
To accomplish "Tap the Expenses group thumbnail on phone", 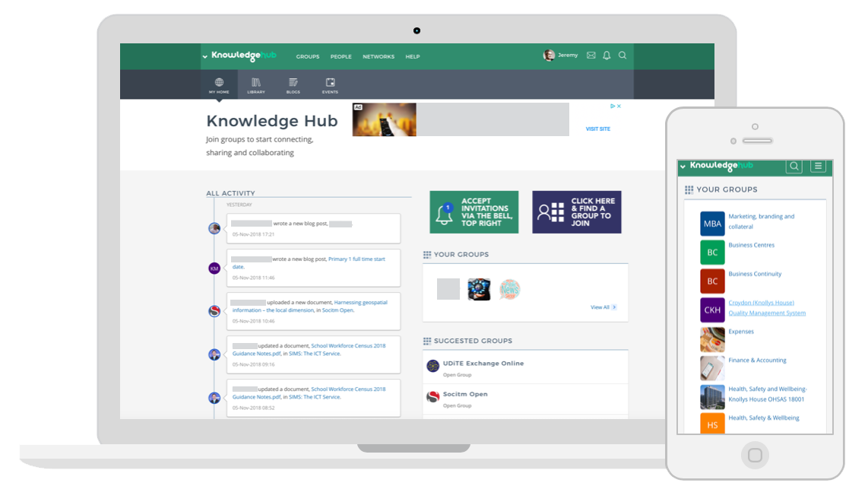I will coord(712,339).
